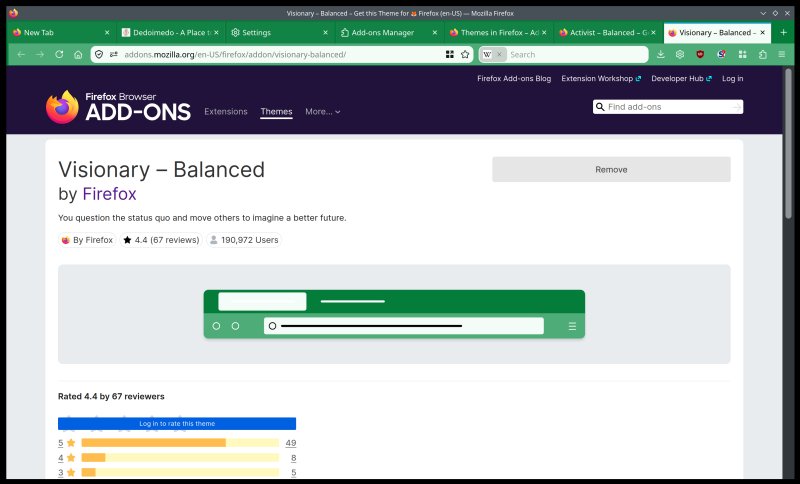Remove the Wikipedia search engine chip
Viewport: 800px width, 484px height.
[x=499, y=55]
